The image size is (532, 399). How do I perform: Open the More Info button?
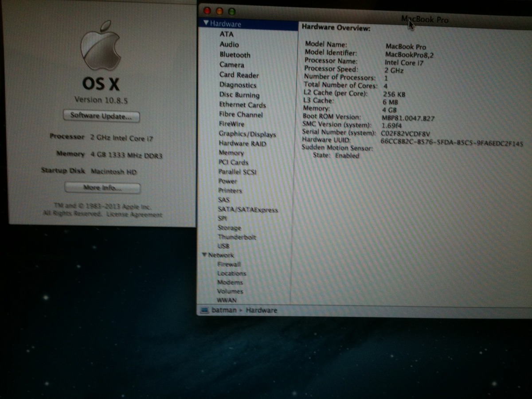point(102,188)
